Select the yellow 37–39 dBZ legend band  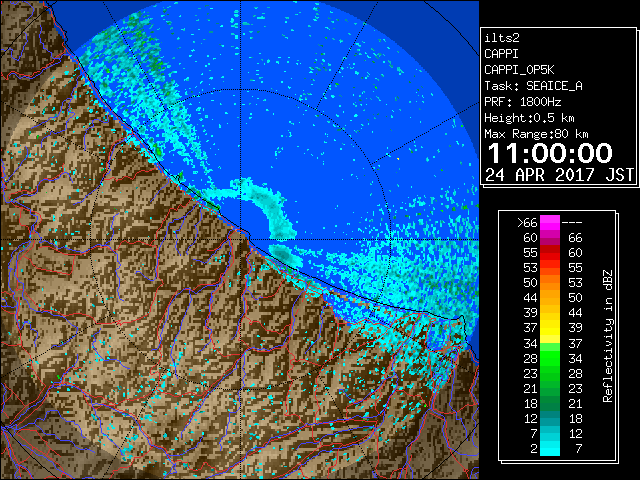pos(550,327)
